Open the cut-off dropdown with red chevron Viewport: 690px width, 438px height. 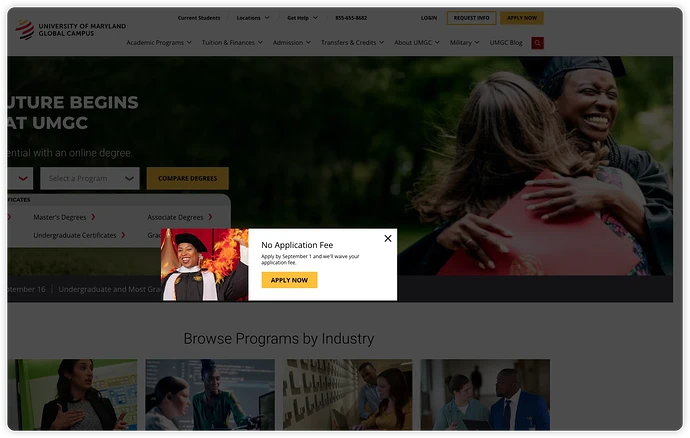coord(20,178)
